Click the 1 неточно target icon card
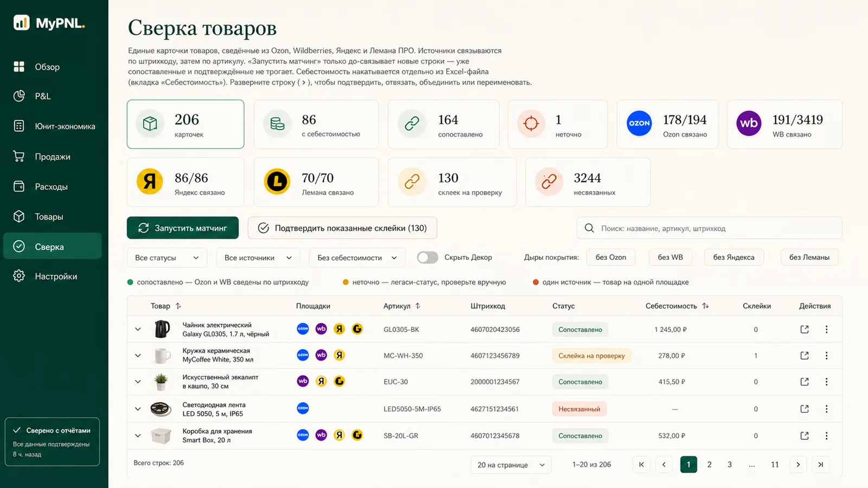This screenshot has height=488, width=868. [x=558, y=124]
